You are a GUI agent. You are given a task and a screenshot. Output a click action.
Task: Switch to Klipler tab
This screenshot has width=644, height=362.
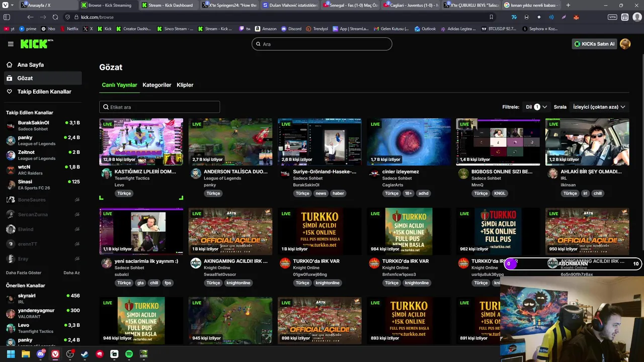tap(185, 85)
